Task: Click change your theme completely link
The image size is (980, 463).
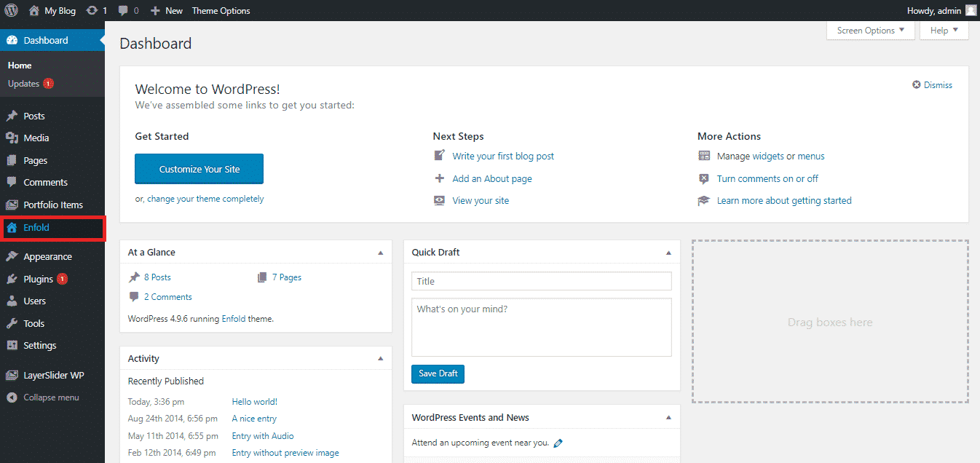Action: 205,199
